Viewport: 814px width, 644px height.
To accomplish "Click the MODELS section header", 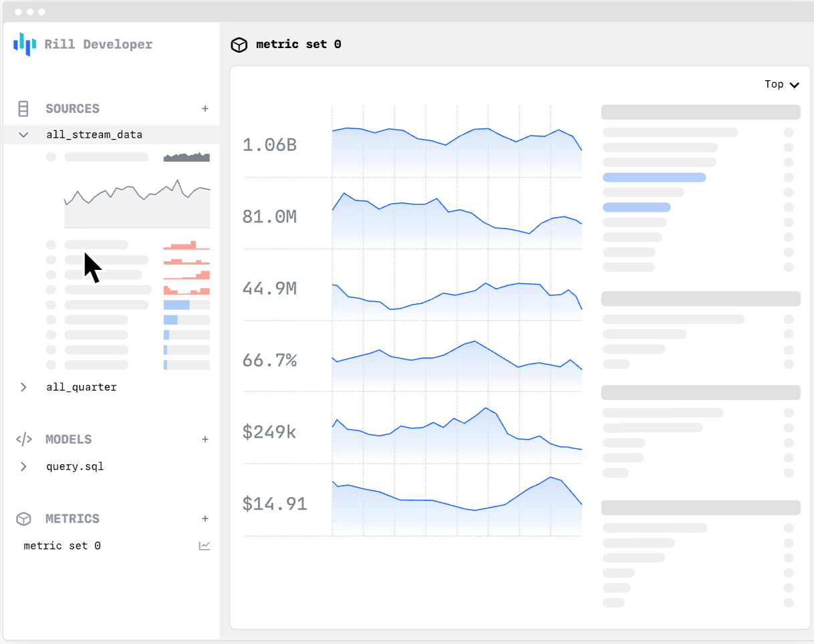I will pyautogui.click(x=69, y=439).
